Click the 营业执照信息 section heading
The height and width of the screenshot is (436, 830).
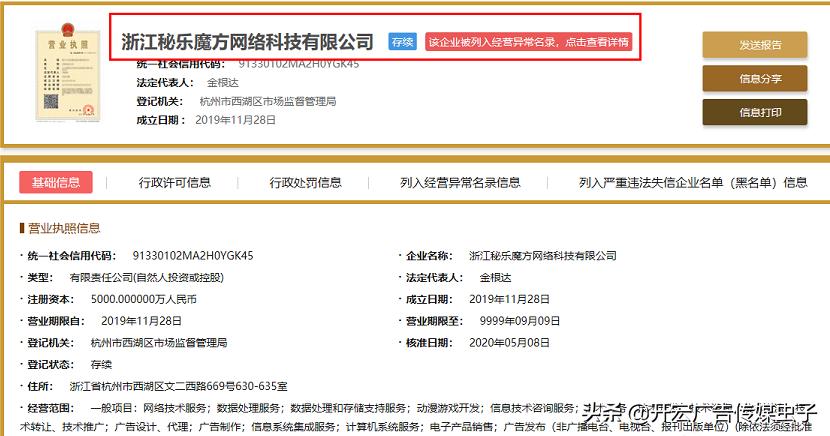pos(64,228)
